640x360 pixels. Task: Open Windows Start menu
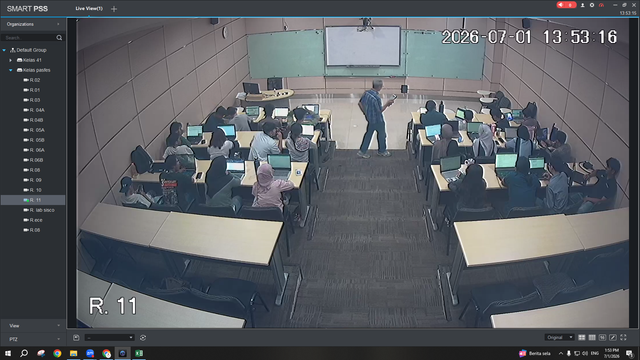coord(7,353)
